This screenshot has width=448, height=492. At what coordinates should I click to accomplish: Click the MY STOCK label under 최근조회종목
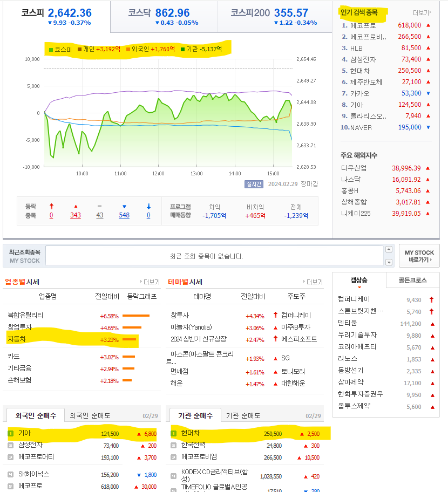pyautogui.click(x=25, y=261)
